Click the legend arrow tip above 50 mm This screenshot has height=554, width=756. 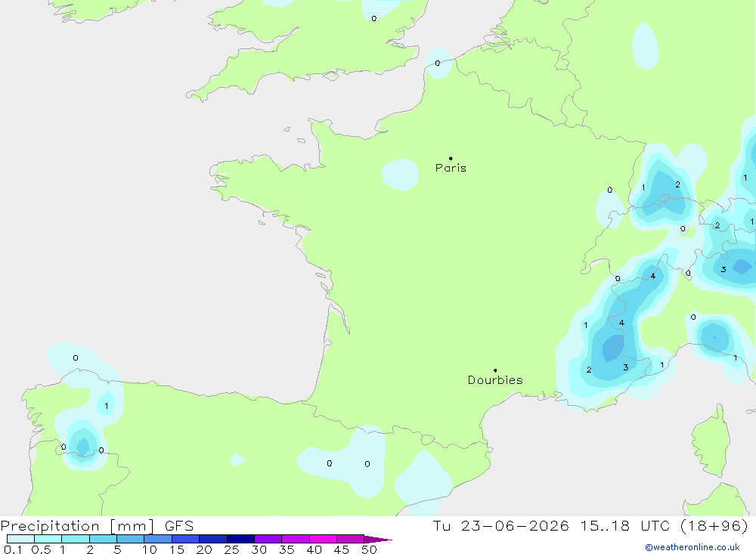pyautogui.click(x=378, y=540)
